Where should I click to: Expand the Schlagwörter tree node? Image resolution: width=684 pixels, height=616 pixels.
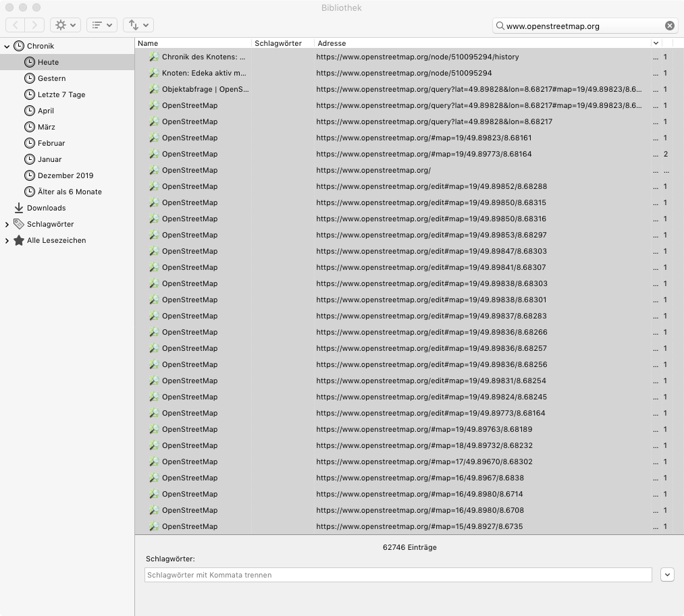(x=7, y=225)
